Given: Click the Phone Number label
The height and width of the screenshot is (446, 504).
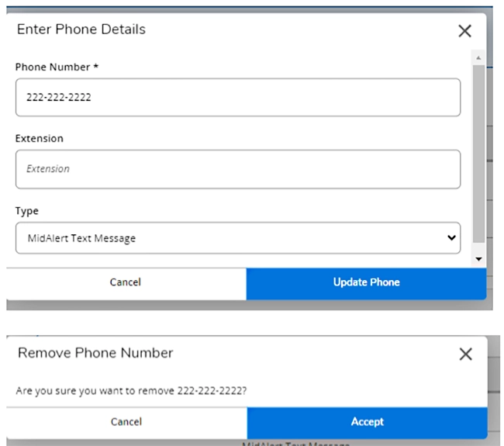Looking at the screenshot, I should (x=57, y=67).
